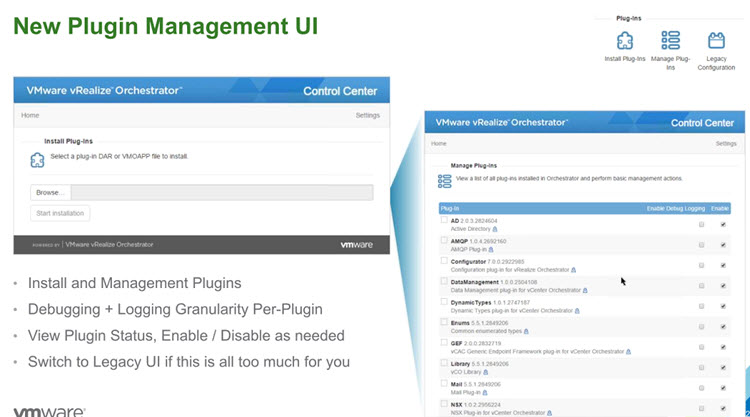Open the Install Plug-Ins icon
The height and width of the screenshot is (417, 750).
(625, 41)
